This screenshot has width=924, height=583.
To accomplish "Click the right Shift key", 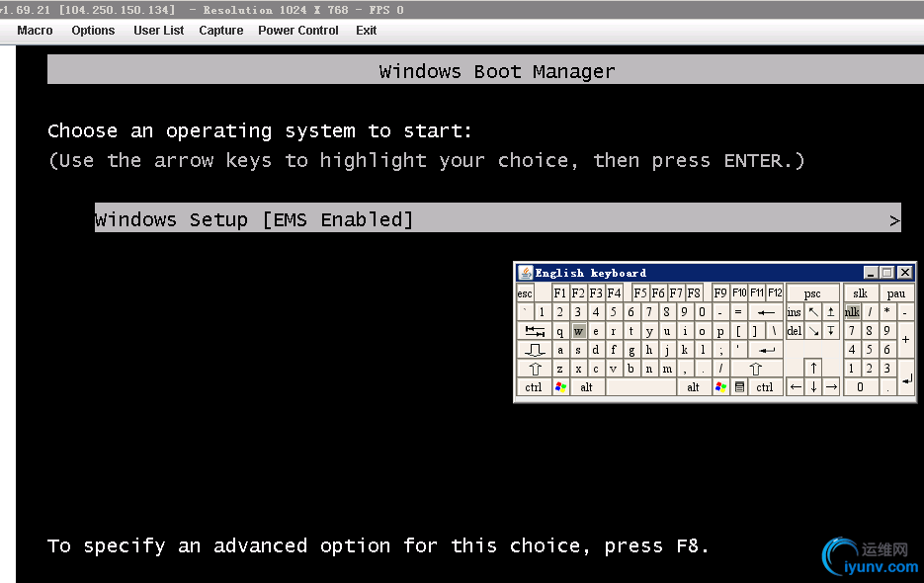I will pyautogui.click(x=757, y=369).
